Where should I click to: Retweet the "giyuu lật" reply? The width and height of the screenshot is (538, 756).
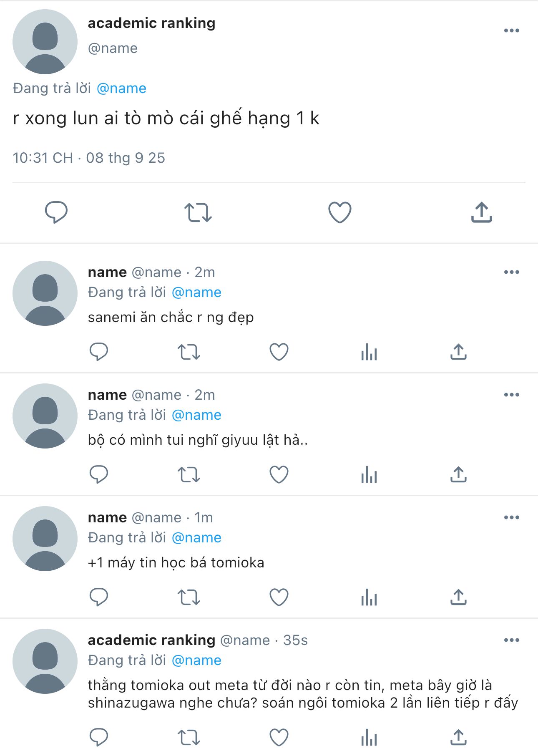189,474
